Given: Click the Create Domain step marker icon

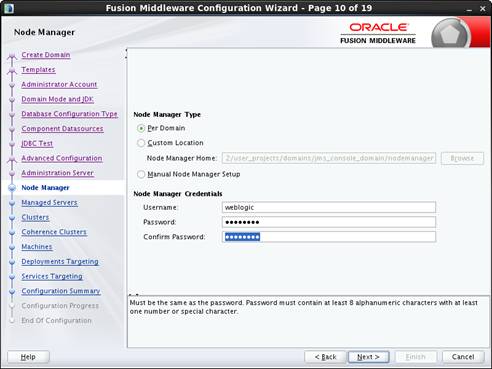Looking at the screenshot, I should pos(12,56).
